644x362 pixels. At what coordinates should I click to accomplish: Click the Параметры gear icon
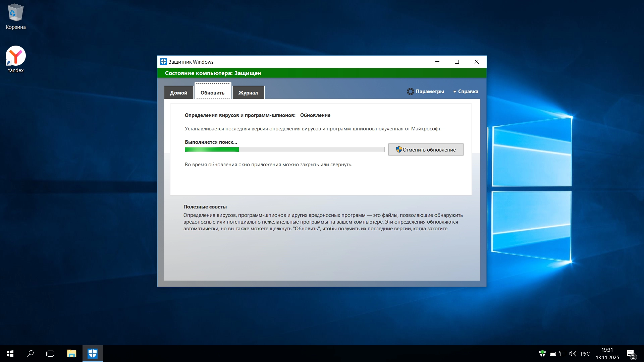point(410,92)
